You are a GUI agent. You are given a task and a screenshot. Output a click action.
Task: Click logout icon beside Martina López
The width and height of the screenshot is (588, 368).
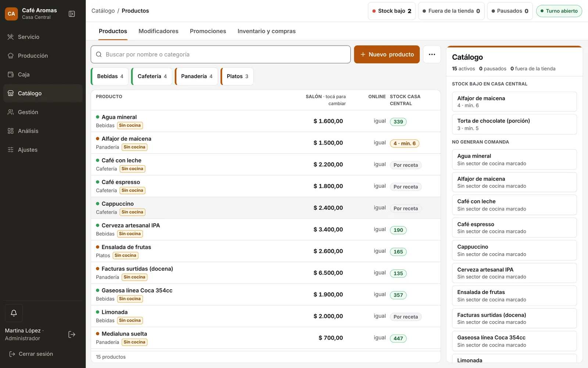click(72, 335)
